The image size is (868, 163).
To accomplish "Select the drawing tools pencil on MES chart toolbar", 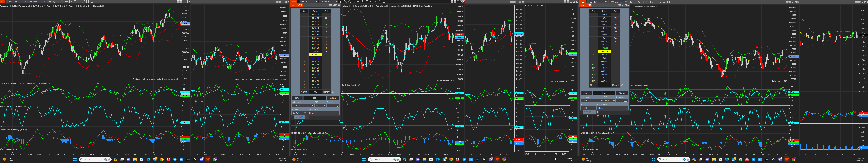I will [345, 2].
